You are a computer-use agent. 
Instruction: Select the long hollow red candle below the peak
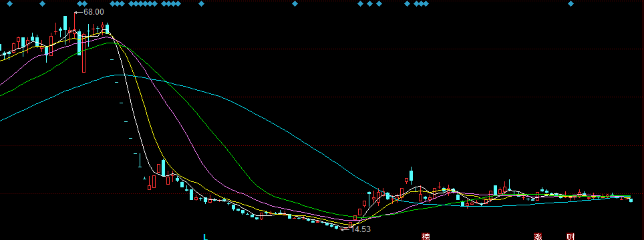tap(84, 53)
